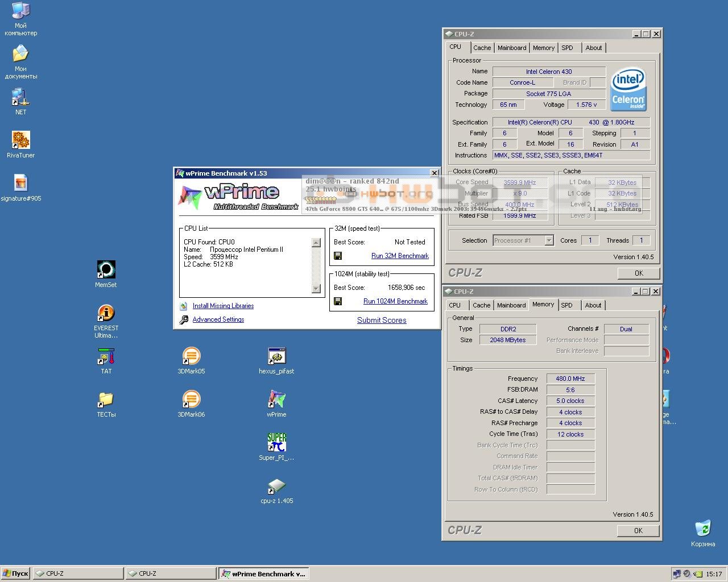Viewport: 728px width, 582px height.
Task: Open Memory tab in upper CPU-Z window
Action: point(544,48)
